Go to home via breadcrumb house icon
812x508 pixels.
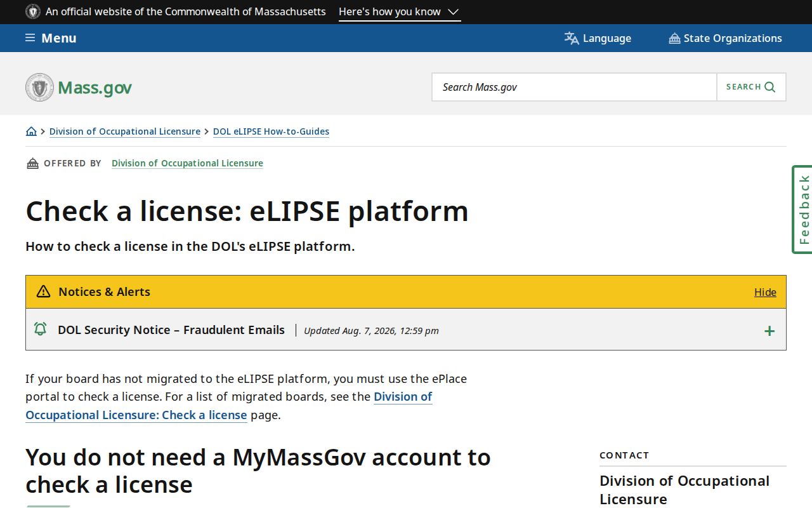coord(31,131)
